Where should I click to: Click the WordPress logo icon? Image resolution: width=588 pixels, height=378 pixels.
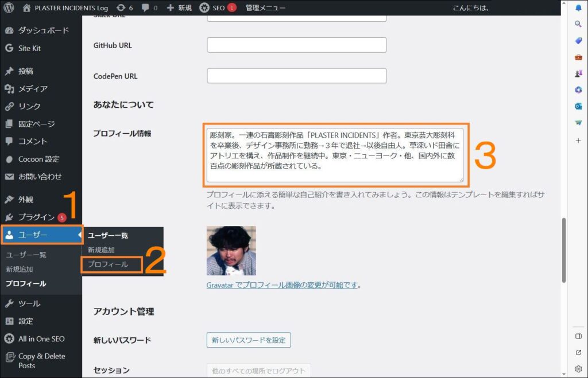point(9,7)
